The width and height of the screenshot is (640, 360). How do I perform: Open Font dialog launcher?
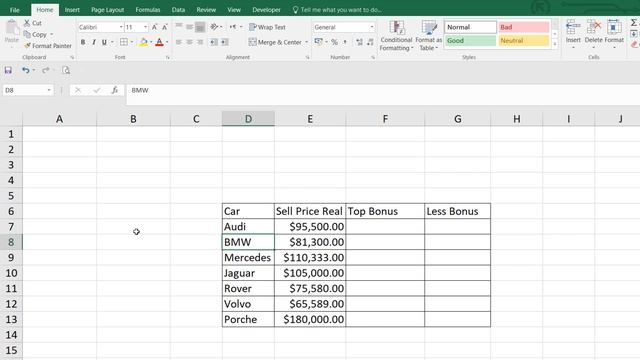(x=167, y=58)
